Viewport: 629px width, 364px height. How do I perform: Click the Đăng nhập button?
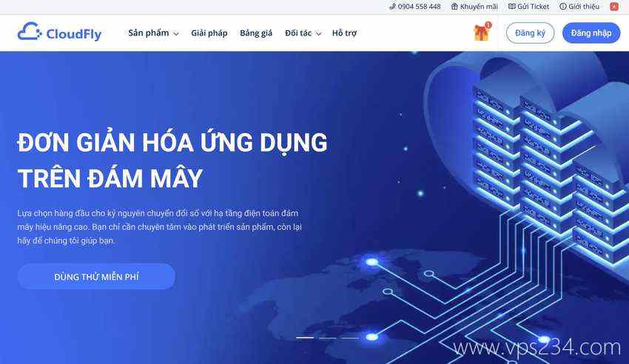[591, 33]
